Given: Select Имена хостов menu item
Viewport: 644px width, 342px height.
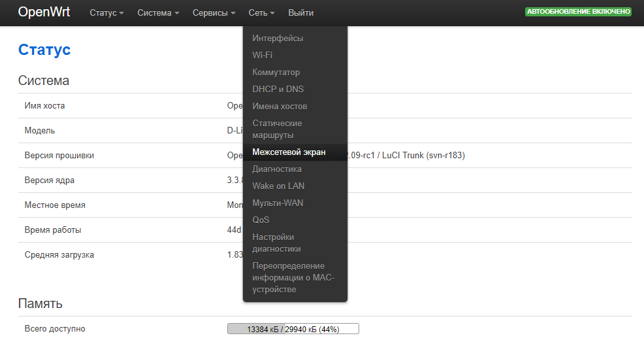Looking at the screenshot, I should pos(295,107).
